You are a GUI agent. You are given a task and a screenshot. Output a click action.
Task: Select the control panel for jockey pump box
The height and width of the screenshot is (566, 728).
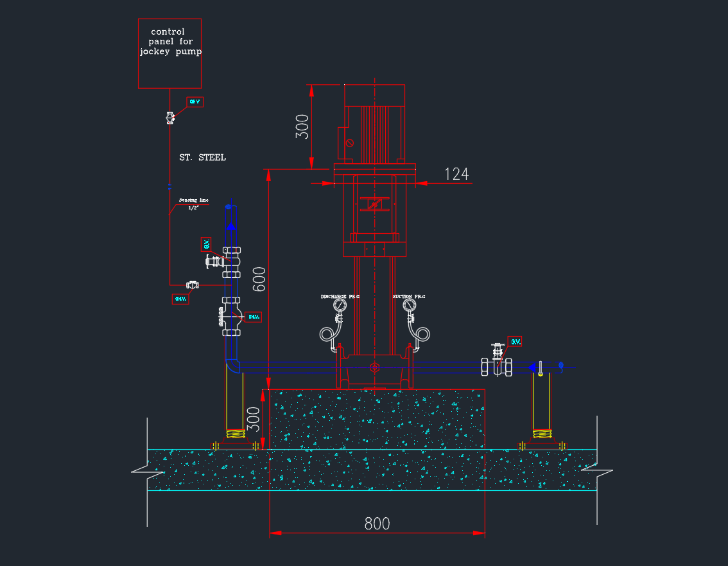click(170, 53)
